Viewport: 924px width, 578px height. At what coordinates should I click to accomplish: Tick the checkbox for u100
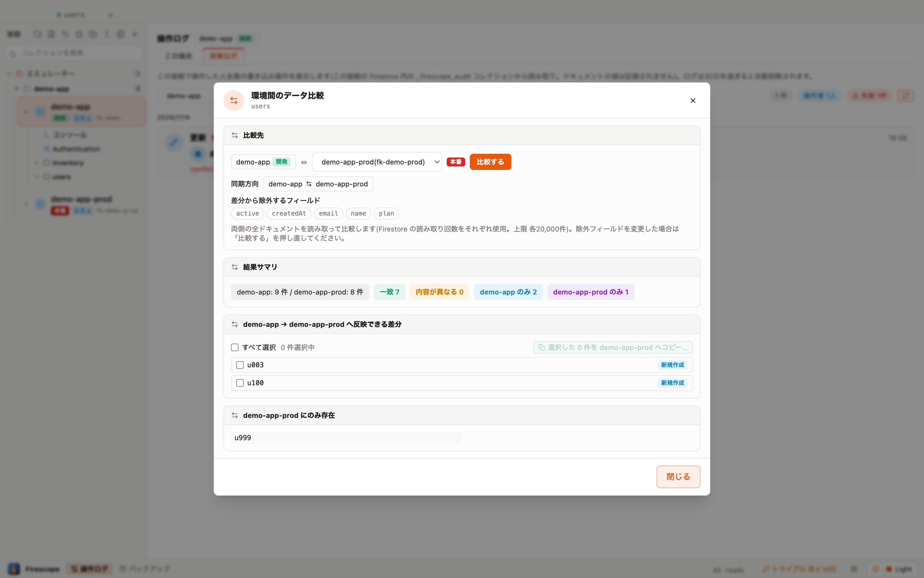(x=240, y=383)
